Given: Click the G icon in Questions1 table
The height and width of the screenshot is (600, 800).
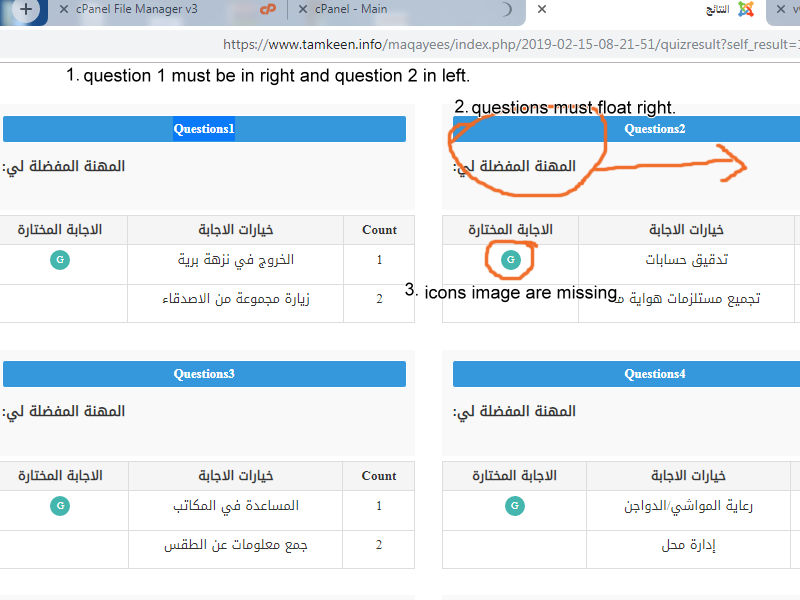Looking at the screenshot, I should (x=60, y=260).
